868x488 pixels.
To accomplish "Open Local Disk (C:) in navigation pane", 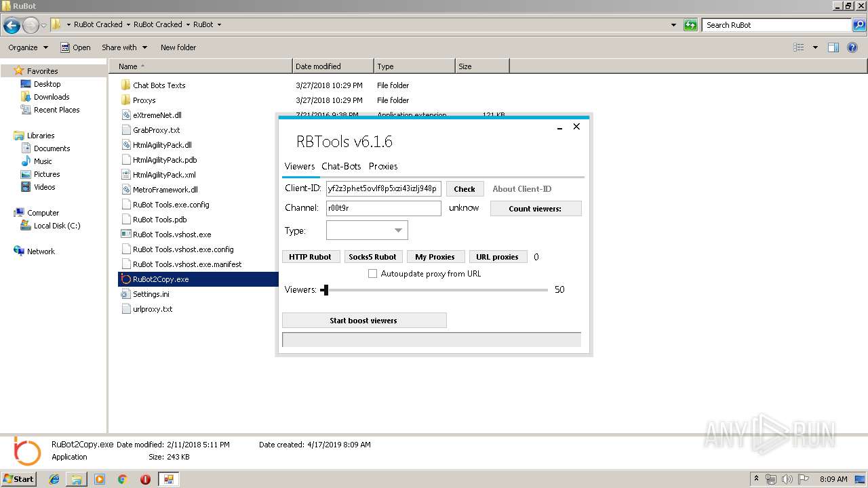I will coord(57,226).
